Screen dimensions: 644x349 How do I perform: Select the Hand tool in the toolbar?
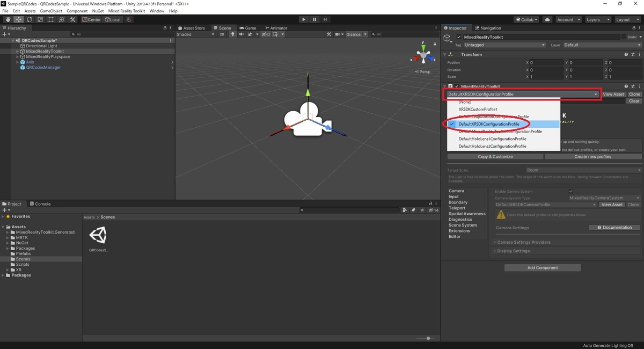8,19
